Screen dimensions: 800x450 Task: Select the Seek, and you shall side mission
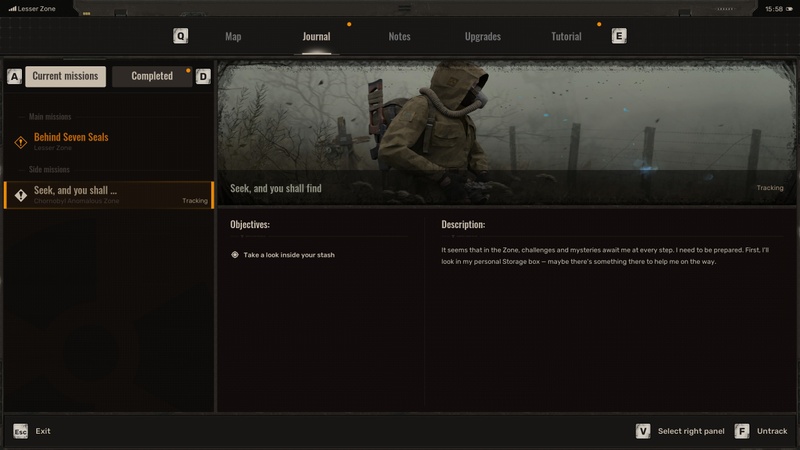[109, 195]
